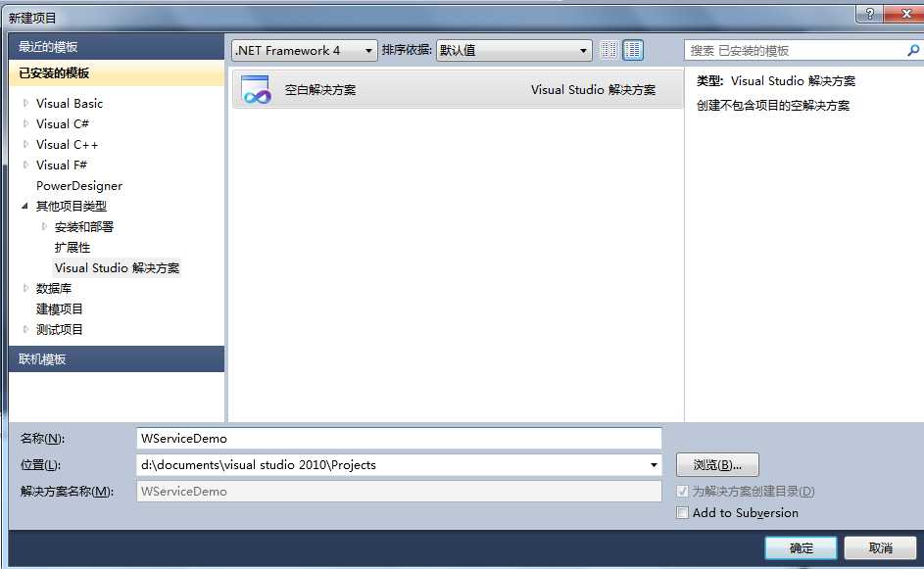This screenshot has height=569, width=924.
Task: Open the .NET Framework 4 dropdown
Action: [x=304, y=51]
